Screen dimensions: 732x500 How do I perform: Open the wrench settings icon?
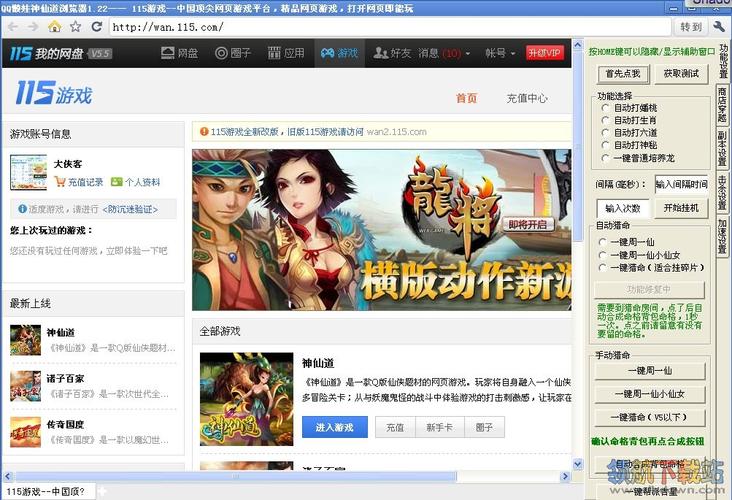pos(718,27)
